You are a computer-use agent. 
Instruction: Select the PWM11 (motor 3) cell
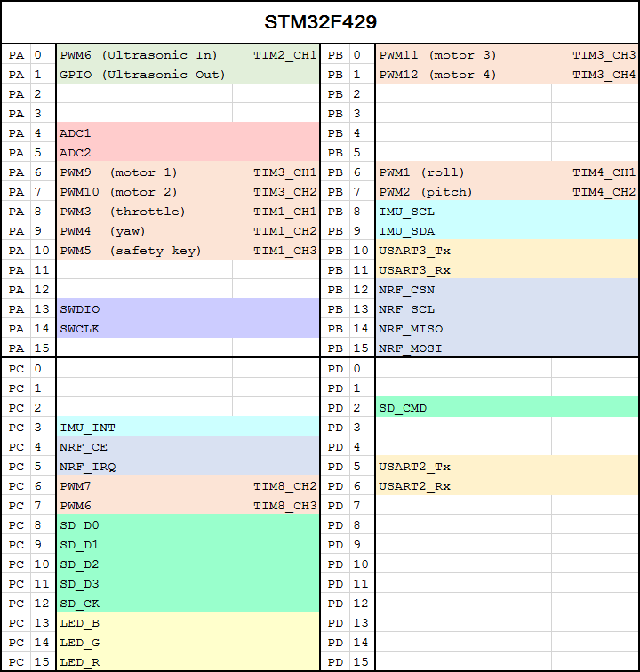pyautogui.click(x=463, y=55)
